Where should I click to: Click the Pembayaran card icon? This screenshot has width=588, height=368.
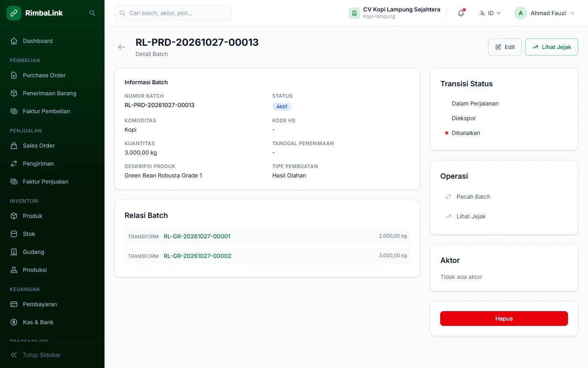pyautogui.click(x=14, y=304)
